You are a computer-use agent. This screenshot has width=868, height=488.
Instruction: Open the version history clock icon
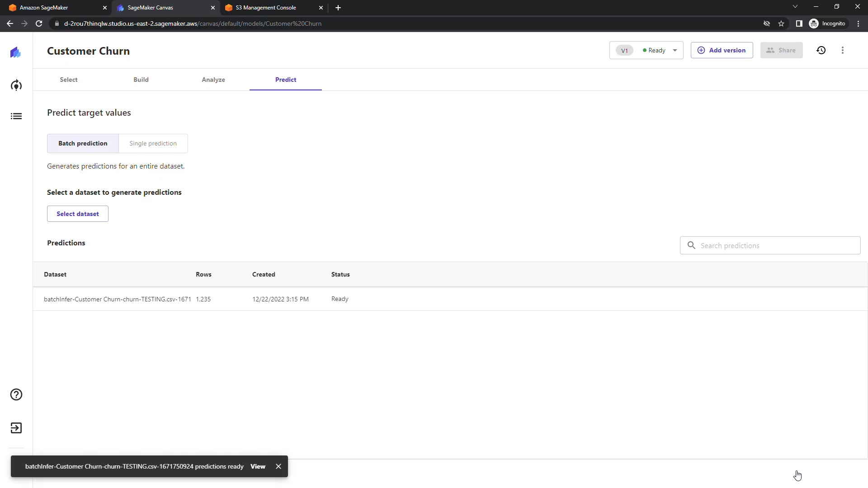(821, 50)
